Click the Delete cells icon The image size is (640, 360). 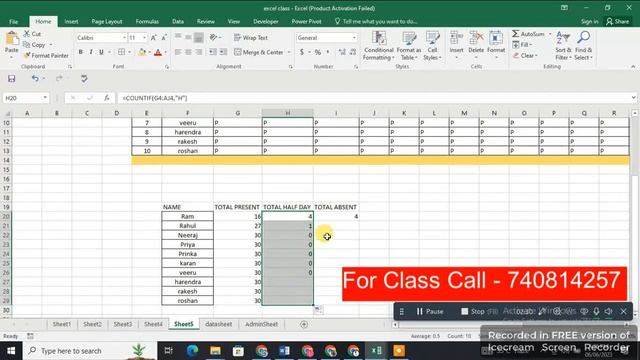point(476,38)
